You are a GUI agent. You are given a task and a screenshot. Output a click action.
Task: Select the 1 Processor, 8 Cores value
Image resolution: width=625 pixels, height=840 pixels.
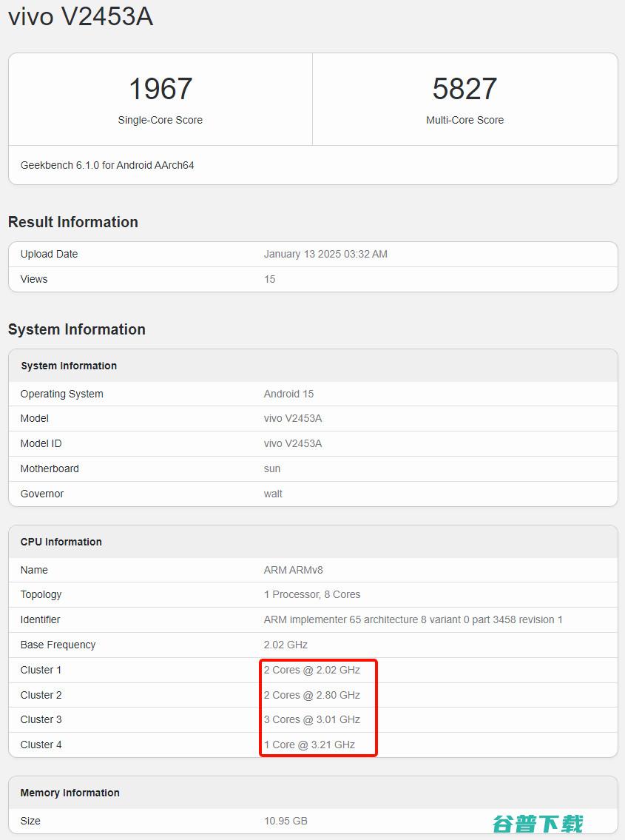pyautogui.click(x=311, y=594)
